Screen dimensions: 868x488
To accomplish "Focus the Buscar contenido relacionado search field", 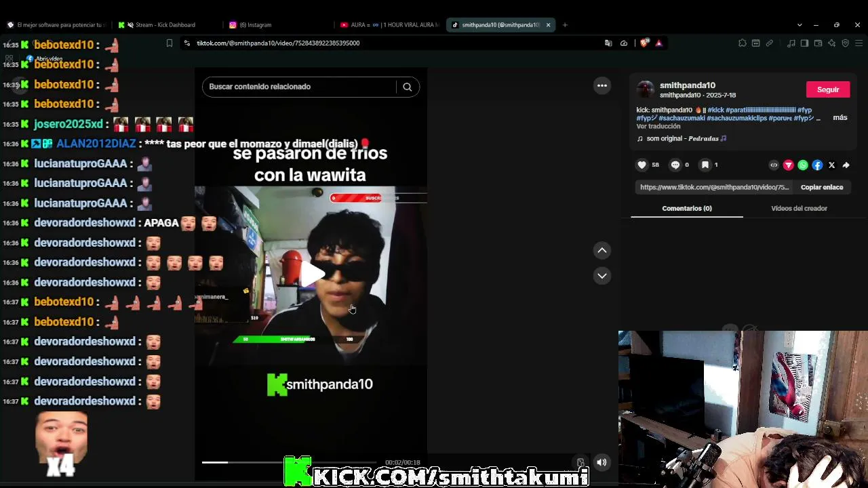I will pyautogui.click(x=299, y=87).
